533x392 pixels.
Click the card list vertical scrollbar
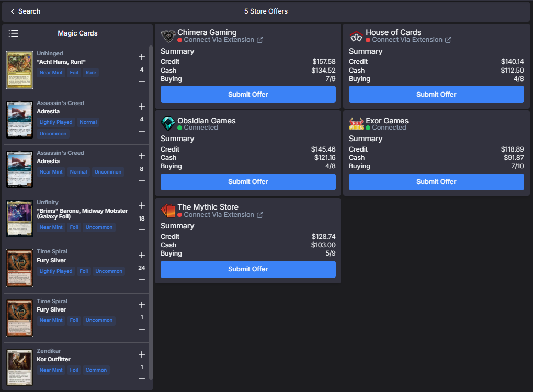151,213
